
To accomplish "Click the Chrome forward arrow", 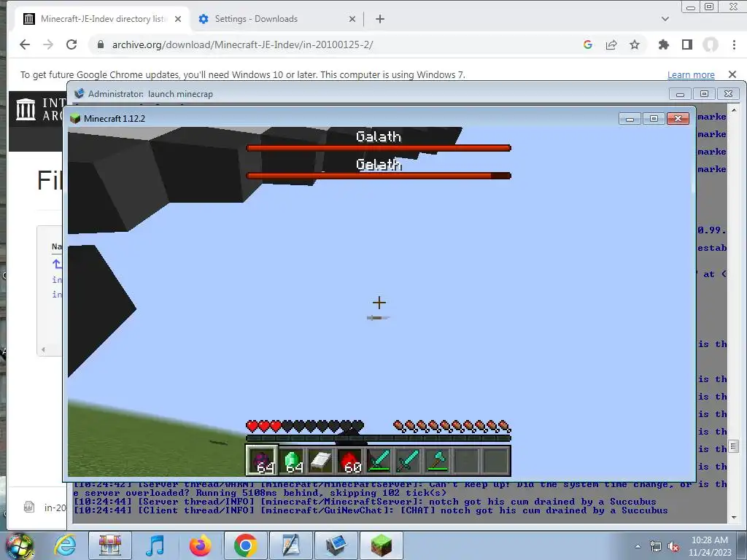I will click(48, 44).
